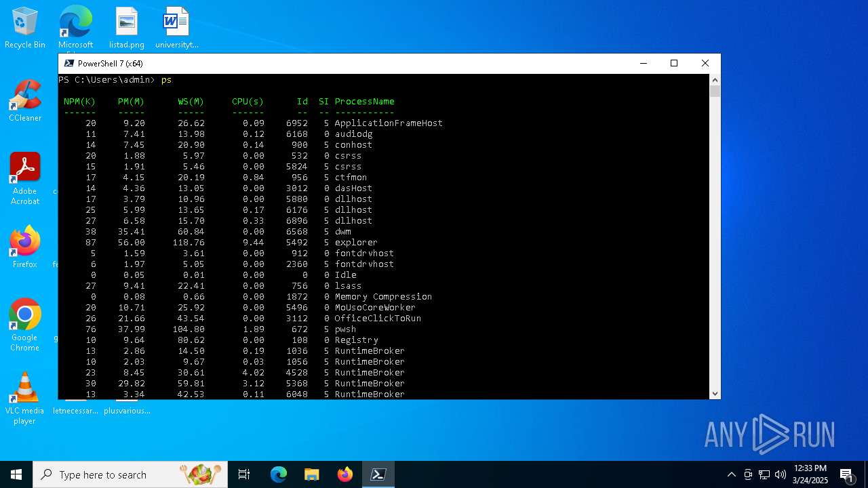Click the ctfmon process name

351,178
